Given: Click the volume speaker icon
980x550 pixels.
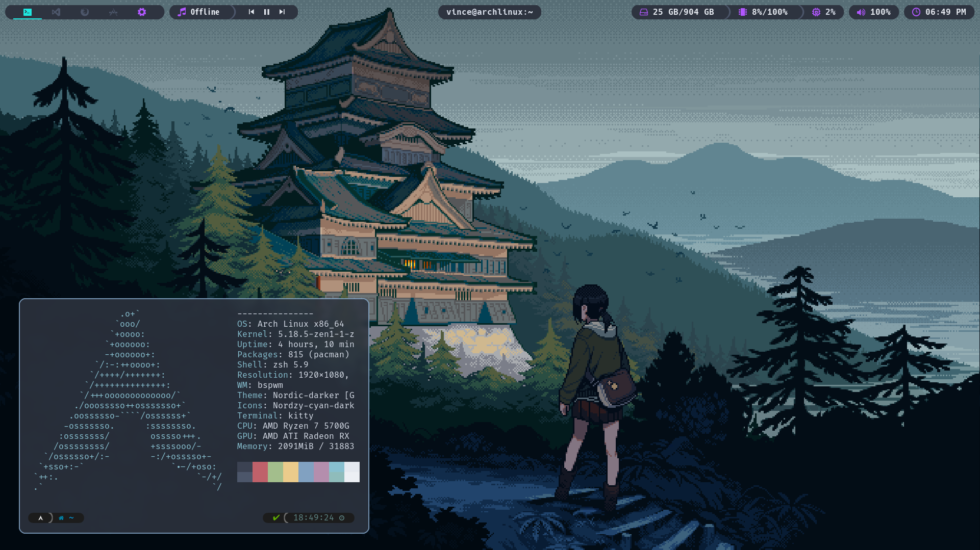Looking at the screenshot, I should point(861,12).
